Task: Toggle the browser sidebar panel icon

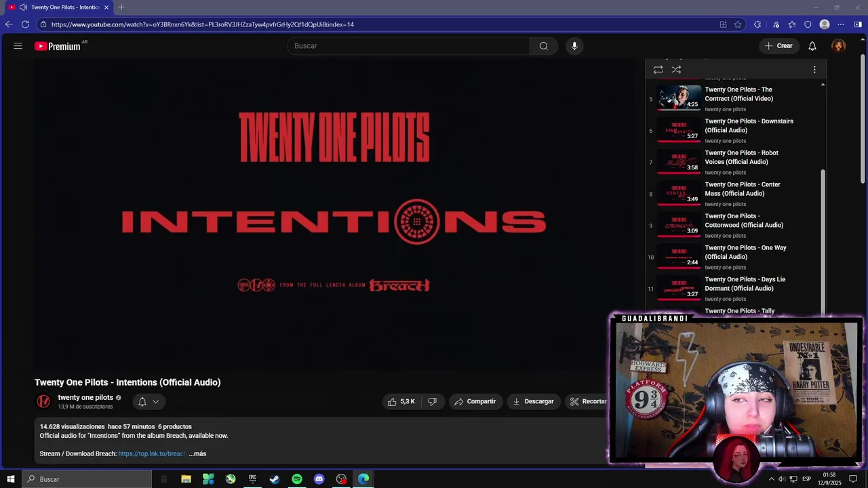Action: pos(858,24)
